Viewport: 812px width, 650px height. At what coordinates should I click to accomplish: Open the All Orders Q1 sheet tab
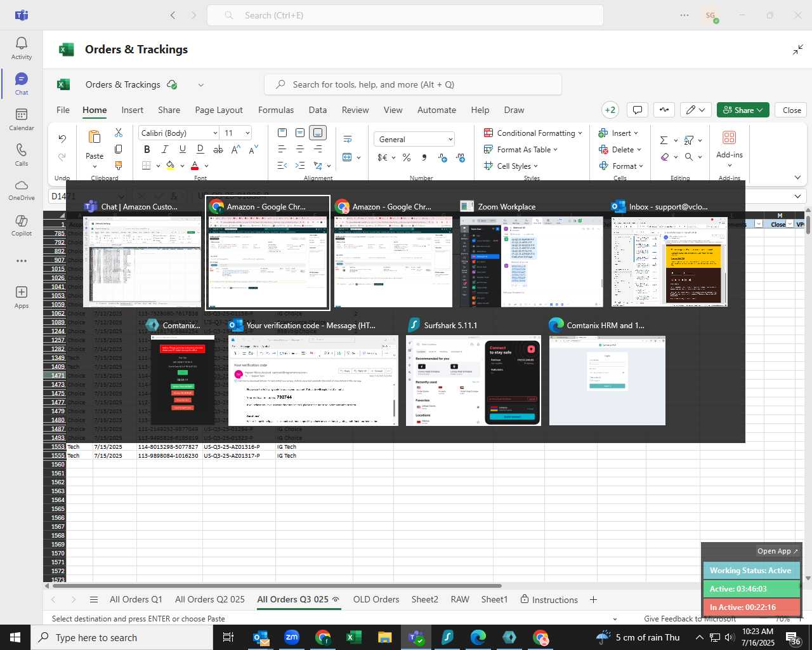(136, 600)
